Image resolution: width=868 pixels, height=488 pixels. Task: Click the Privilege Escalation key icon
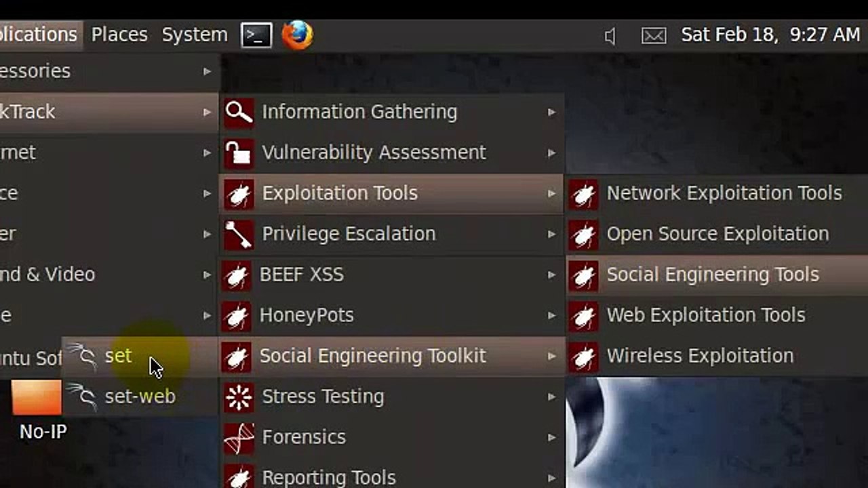point(239,234)
